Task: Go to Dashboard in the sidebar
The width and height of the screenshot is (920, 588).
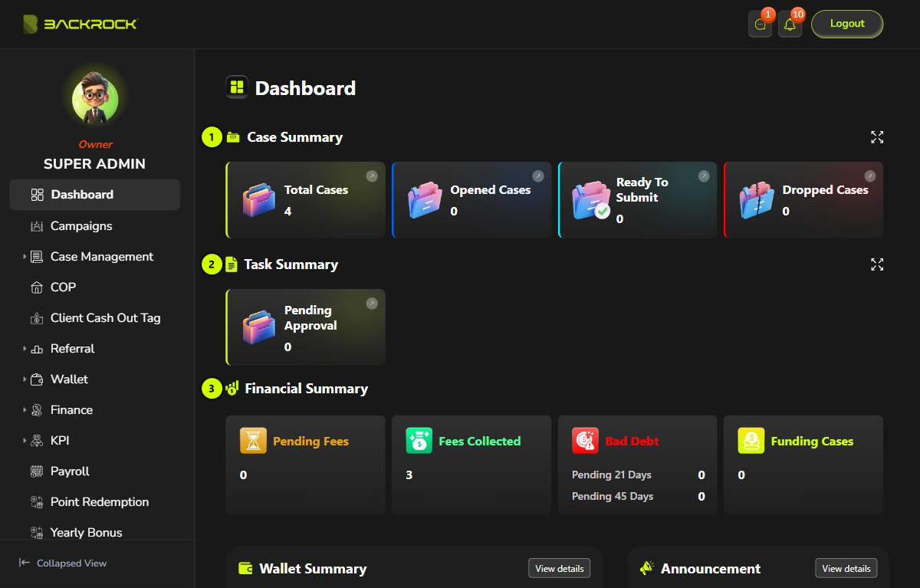Action: click(x=94, y=195)
